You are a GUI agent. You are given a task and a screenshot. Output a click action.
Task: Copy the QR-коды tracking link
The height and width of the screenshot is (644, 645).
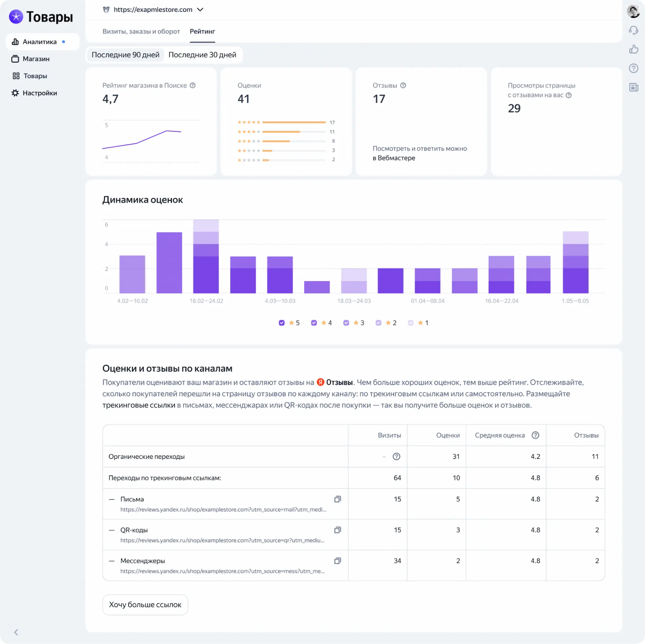pyautogui.click(x=337, y=530)
